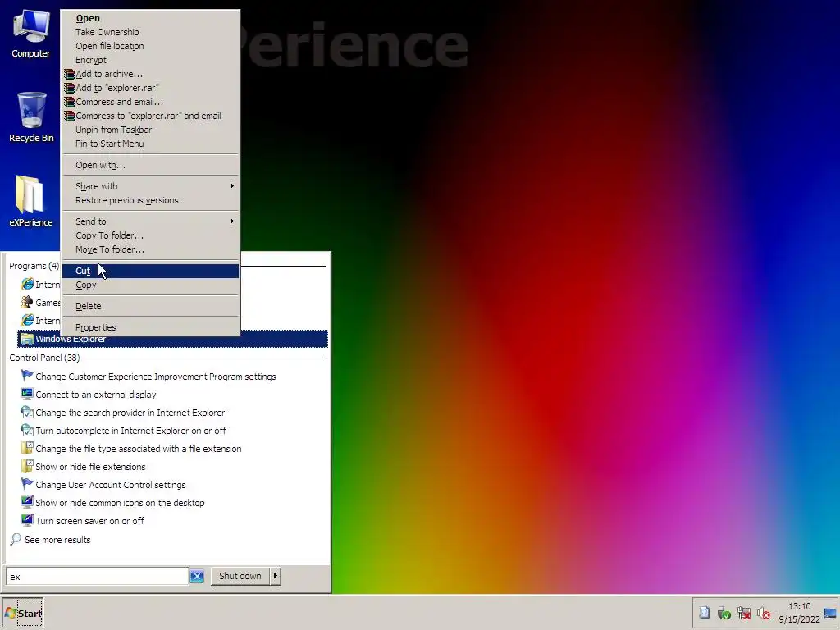840x630 pixels.
Task: Open Show or hide file extensions result
Action: (90, 467)
